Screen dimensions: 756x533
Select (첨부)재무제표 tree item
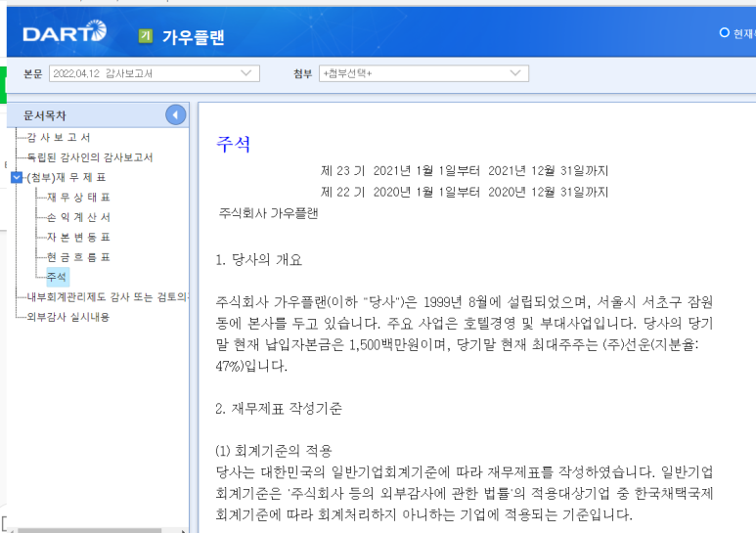[x=67, y=177]
